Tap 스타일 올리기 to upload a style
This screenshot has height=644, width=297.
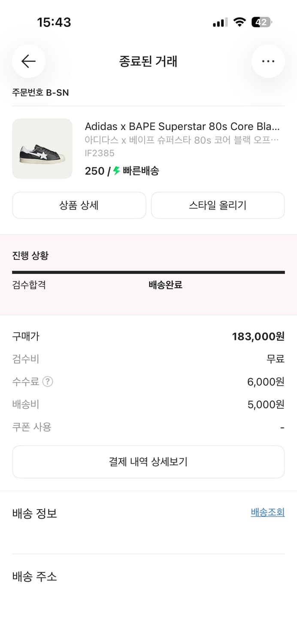pos(218,205)
